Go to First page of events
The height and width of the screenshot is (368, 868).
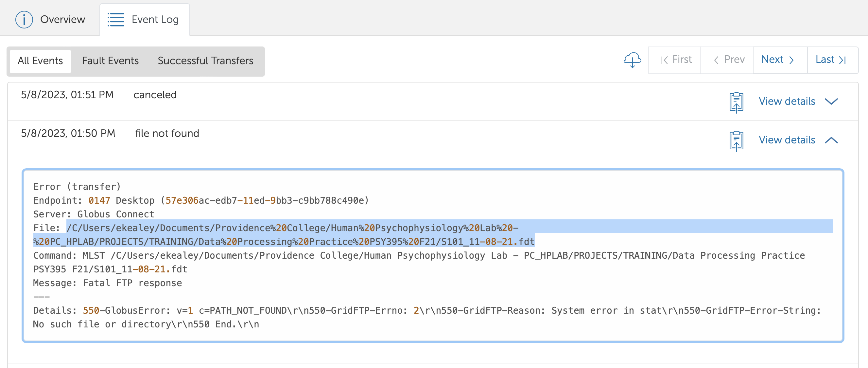pyautogui.click(x=675, y=60)
